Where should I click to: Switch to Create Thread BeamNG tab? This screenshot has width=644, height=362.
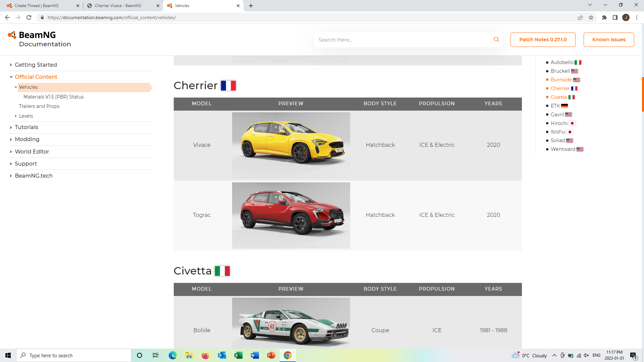click(43, 6)
